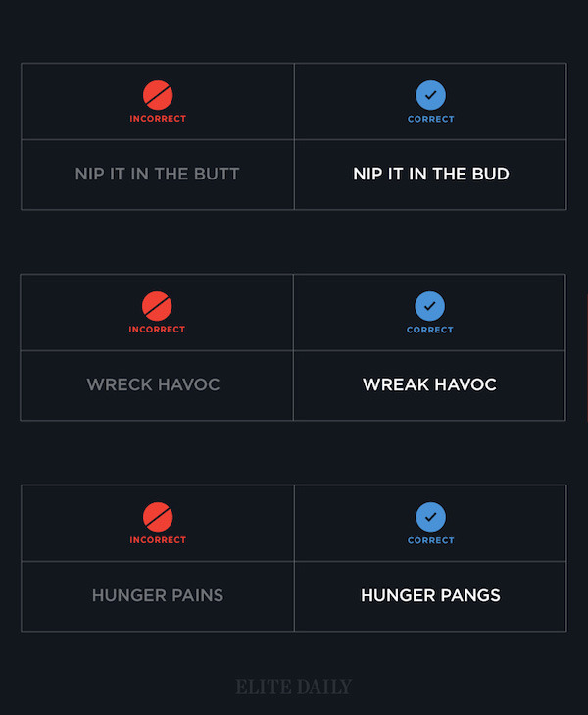Pick the HUNGER PANGS text
This screenshot has width=588, height=715.
(x=430, y=595)
